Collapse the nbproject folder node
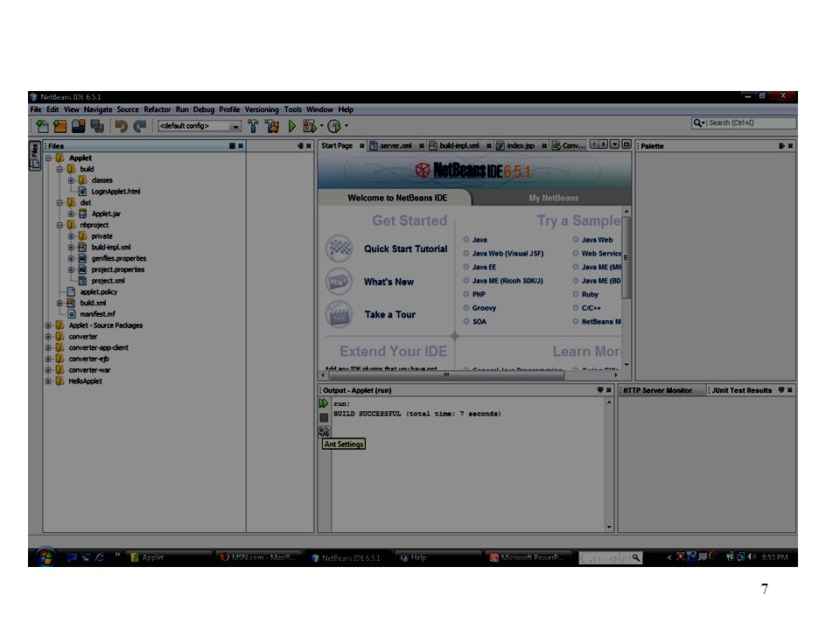 60,225
